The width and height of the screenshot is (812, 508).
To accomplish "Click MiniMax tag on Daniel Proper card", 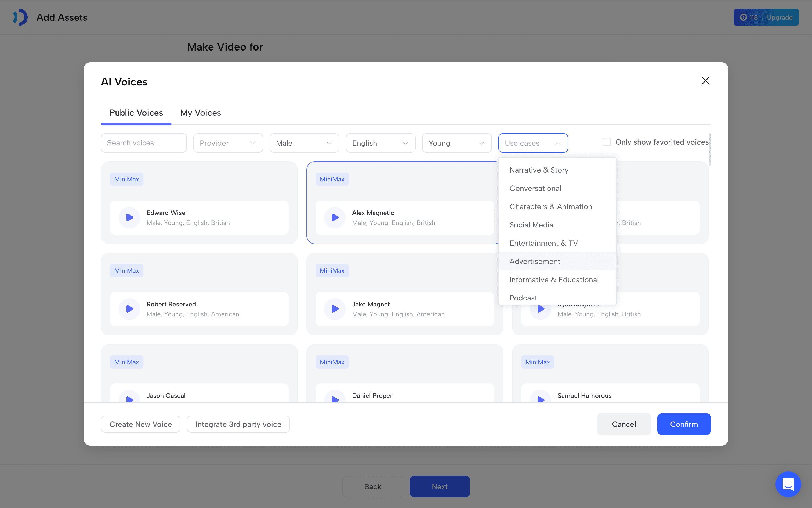I will pyautogui.click(x=332, y=362).
